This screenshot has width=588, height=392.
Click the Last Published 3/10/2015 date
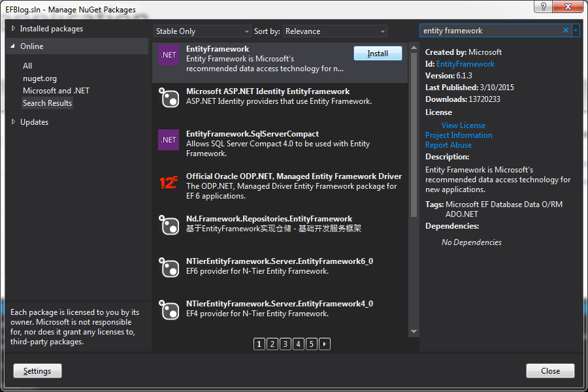pos(497,88)
